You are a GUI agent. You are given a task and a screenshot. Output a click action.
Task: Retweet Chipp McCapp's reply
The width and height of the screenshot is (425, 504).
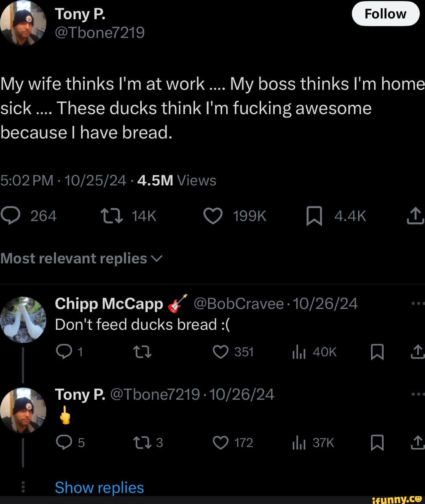142,352
